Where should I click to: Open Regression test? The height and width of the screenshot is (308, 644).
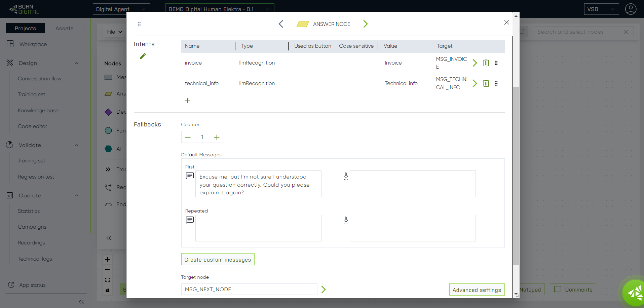pos(36,177)
